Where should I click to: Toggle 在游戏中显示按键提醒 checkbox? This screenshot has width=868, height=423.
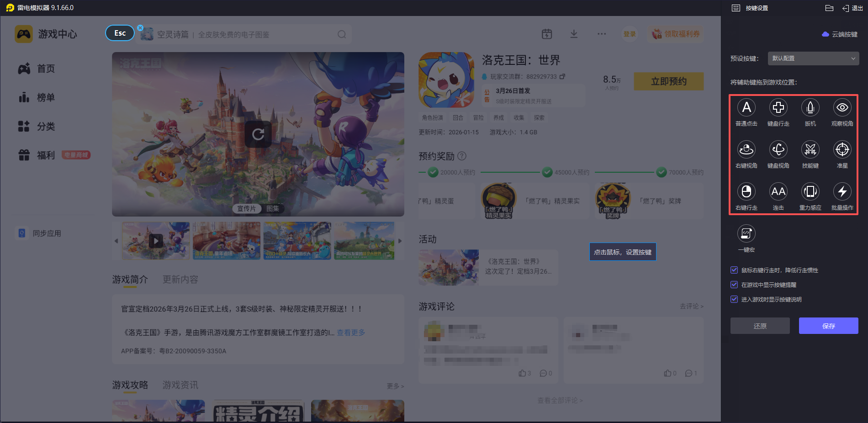734,285
